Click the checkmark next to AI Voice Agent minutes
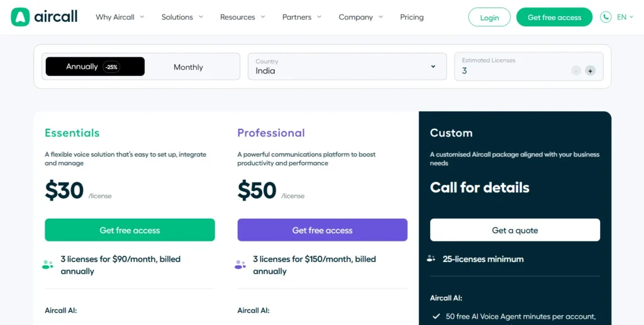The height and width of the screenshot is (325, 644). tap(436, 316)
